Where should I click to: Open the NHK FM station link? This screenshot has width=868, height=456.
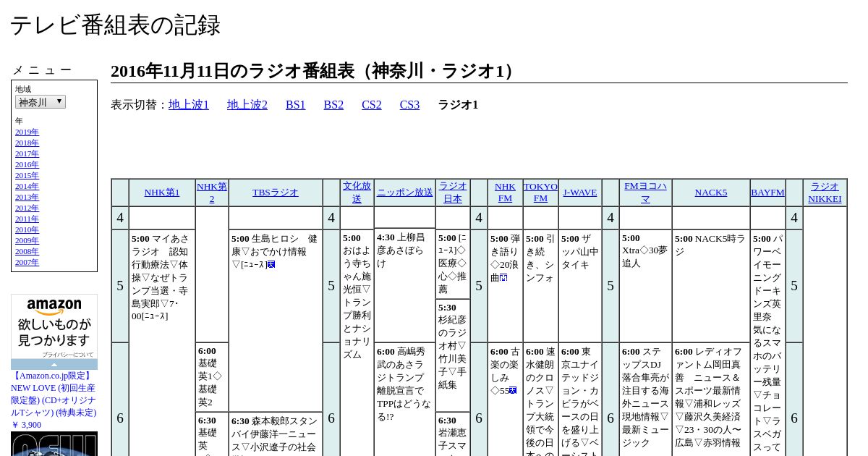[505, 193]
